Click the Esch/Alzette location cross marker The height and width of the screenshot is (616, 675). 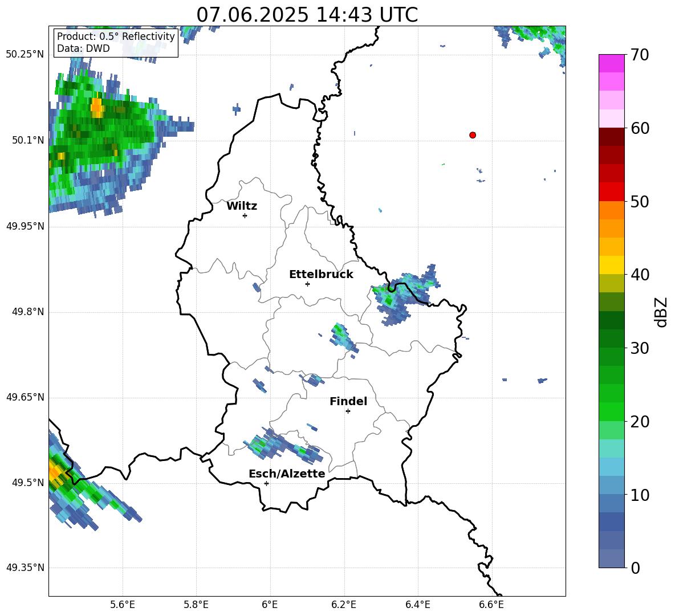(266, 483)
